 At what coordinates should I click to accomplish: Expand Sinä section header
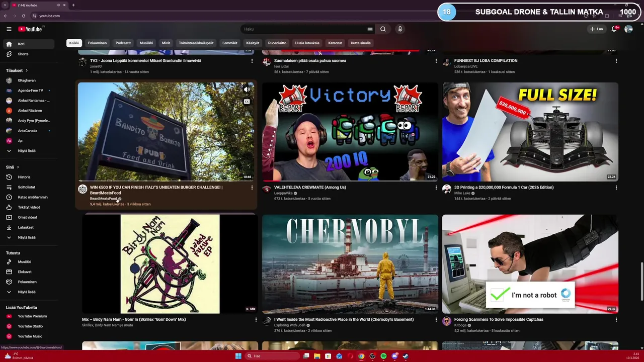pos(13,167)
